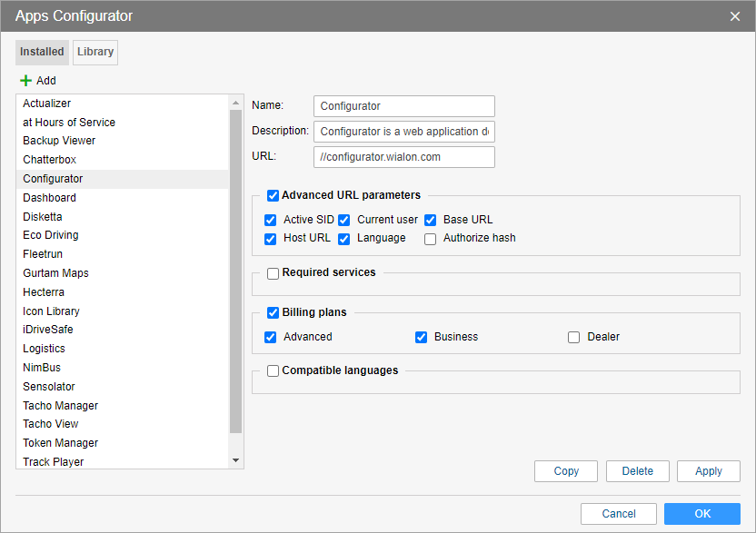Apply the app settings
This screenshot has height=533, width=756.
(709, 471)
